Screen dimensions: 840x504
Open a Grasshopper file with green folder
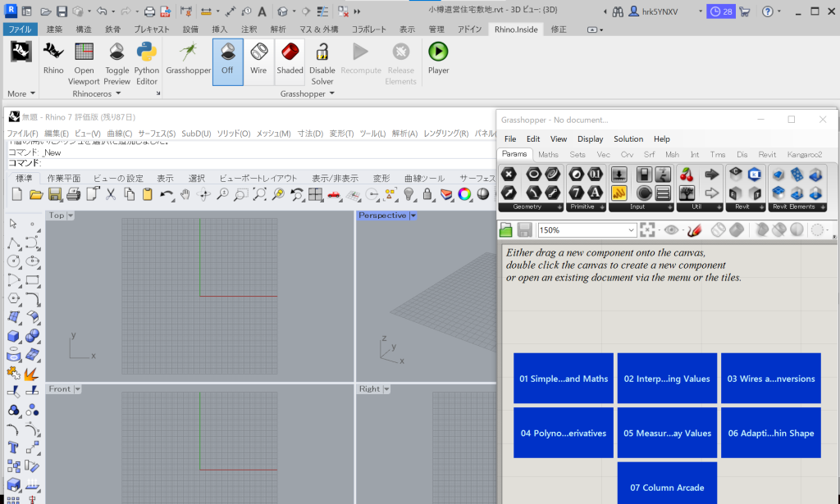point(506,230)
